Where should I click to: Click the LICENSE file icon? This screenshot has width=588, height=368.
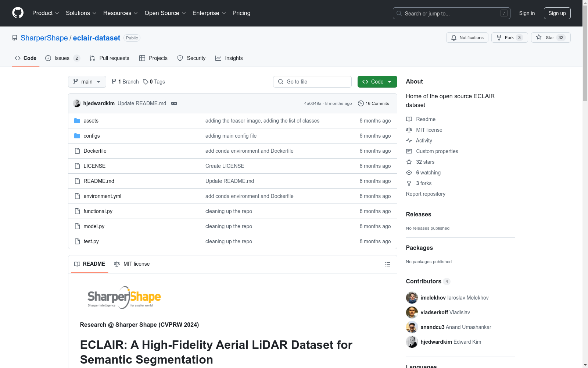coord(77,166)
